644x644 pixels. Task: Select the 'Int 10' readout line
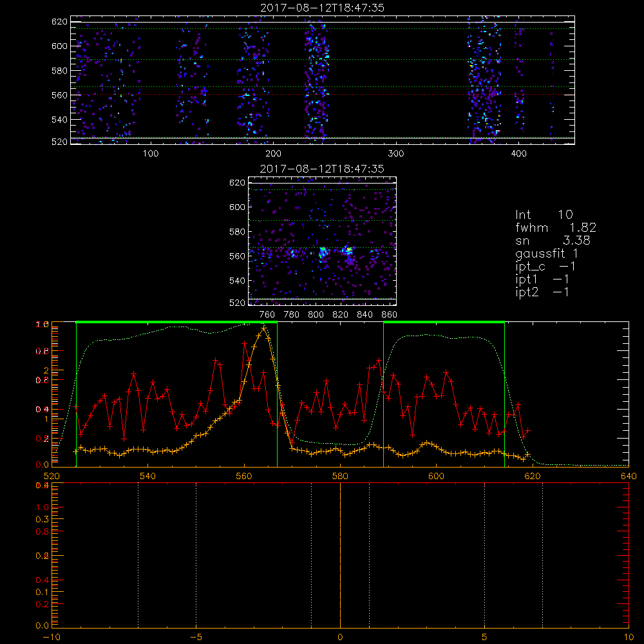[x=544, y=214]
